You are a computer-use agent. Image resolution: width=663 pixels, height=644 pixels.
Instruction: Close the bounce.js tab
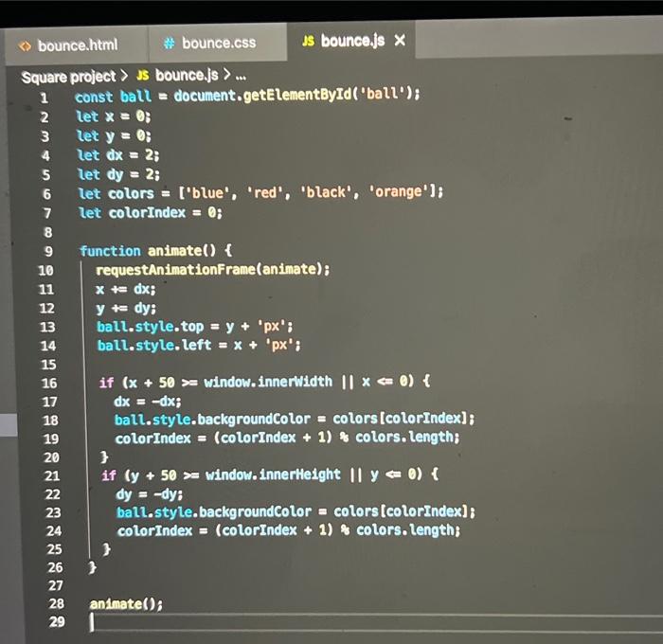[x=400, y=41]
